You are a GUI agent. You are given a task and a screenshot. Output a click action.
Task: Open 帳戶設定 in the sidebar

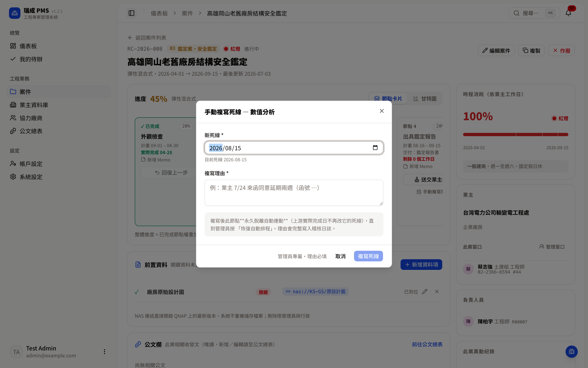tap(59, 164)
